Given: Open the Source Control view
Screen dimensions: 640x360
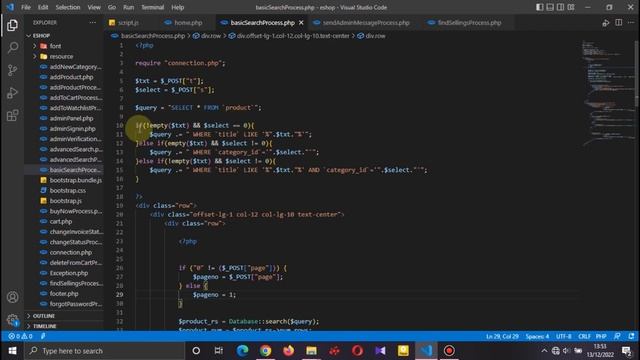Looking at the screenshot, I should 13,70.
